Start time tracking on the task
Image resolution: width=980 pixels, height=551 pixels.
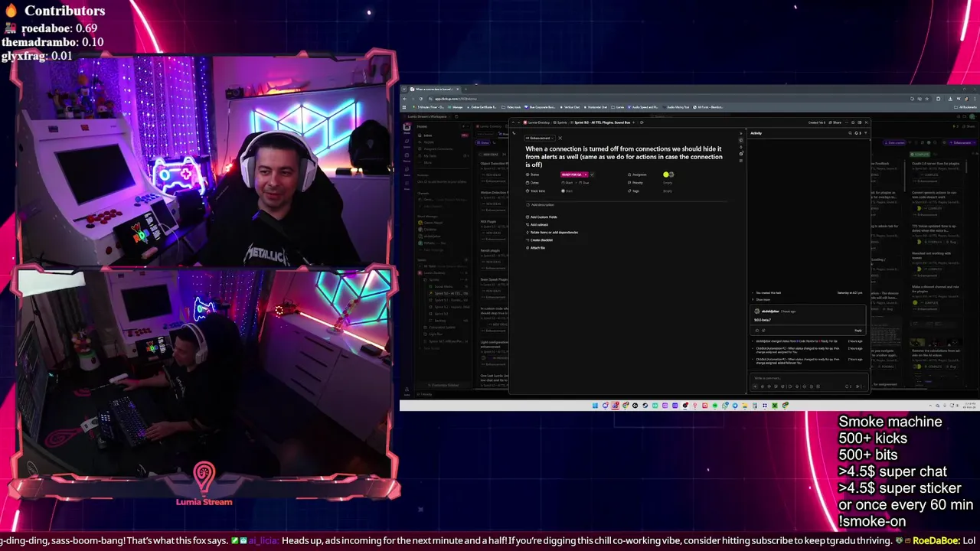[567, 191]
